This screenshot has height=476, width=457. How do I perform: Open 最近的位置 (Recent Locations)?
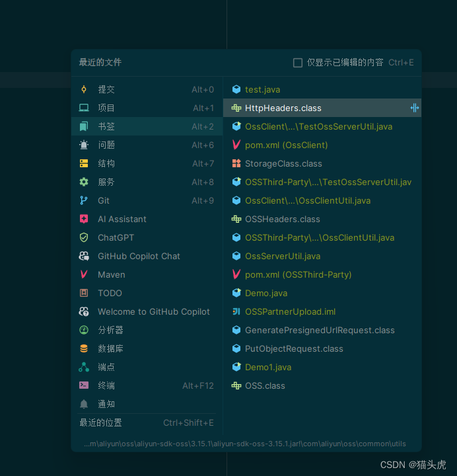[x=147, y=423]
